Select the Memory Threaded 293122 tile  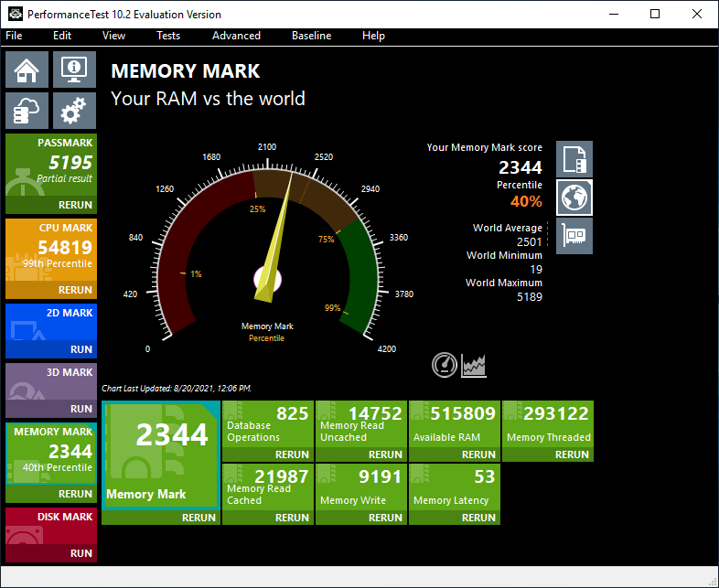[548, 424]
